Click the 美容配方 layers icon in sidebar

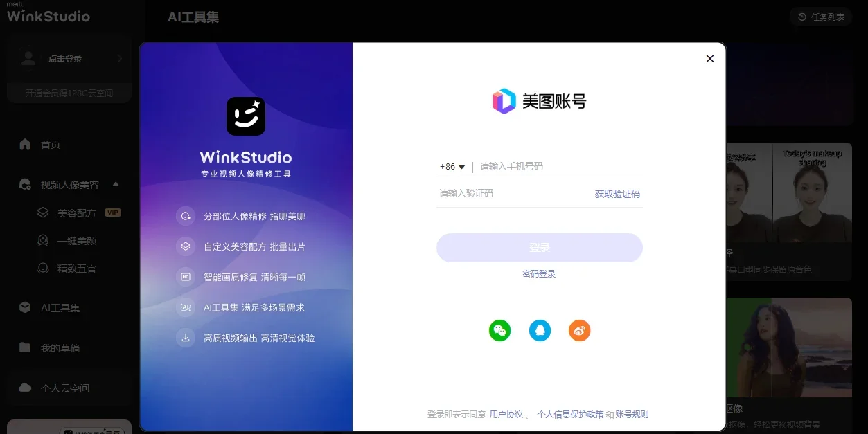pos(43,213)
